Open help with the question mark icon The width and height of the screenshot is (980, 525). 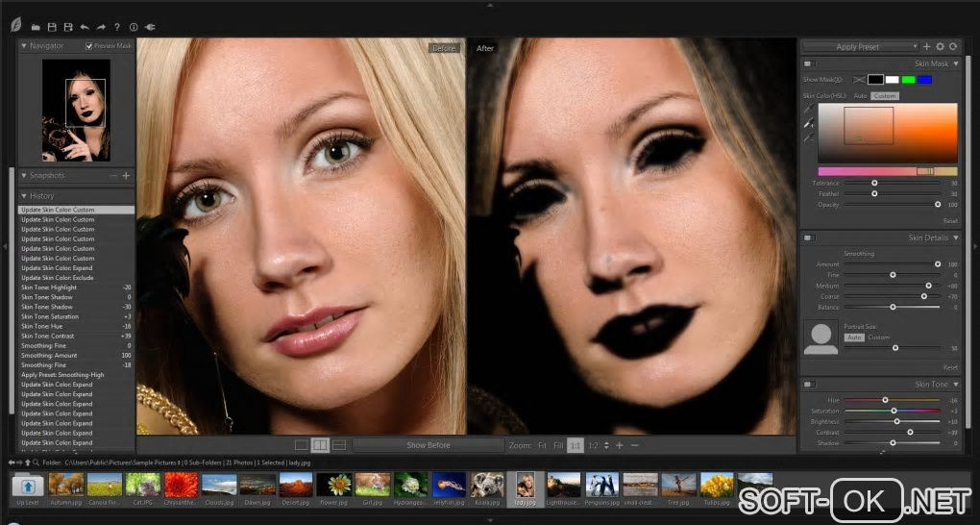click(x=117, y=28)
